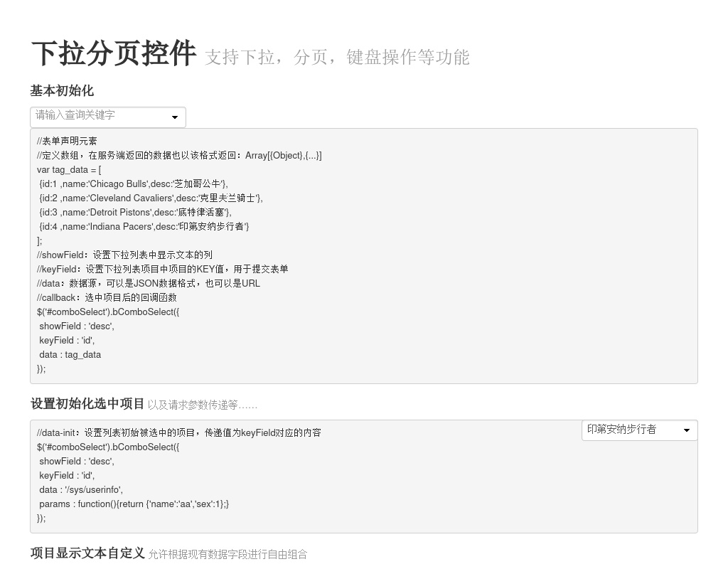Click the '印第安纳步行者' combo select field
The image size is (728, 569).
pos(639,430)
